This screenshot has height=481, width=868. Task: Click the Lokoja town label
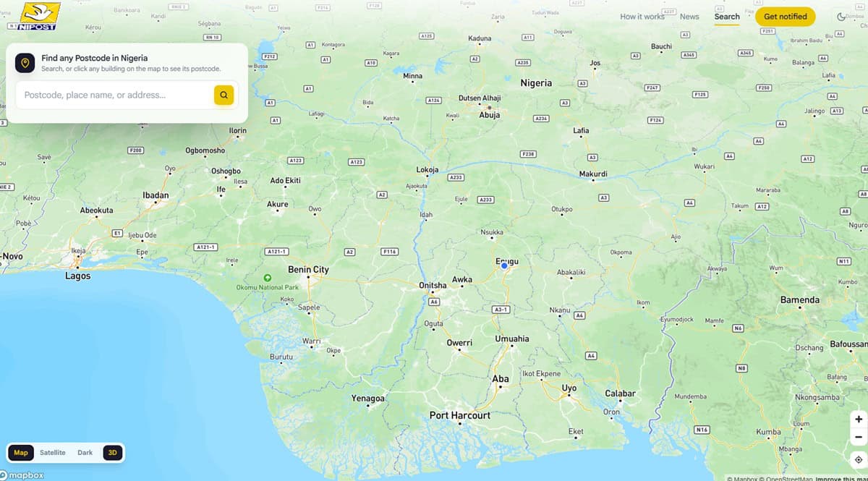click(x=427, y=170)
